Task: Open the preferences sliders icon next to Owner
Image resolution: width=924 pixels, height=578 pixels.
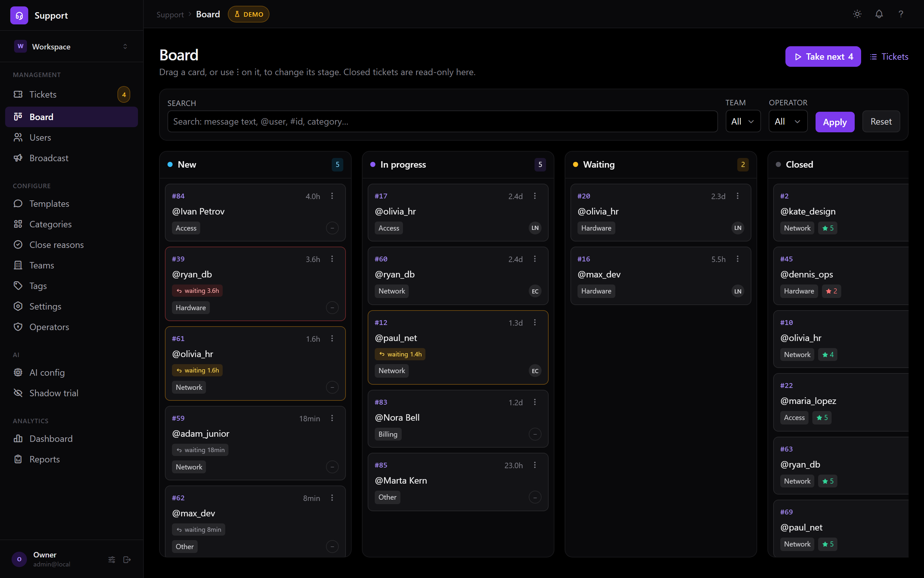Action: click(112, 559)
